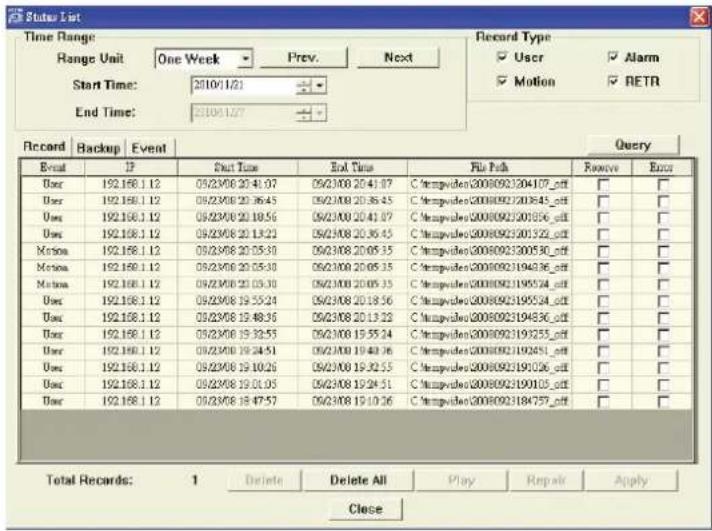Screen dimensions: 712x531
Task: Switch to the Backup tab
Action: 98,148
